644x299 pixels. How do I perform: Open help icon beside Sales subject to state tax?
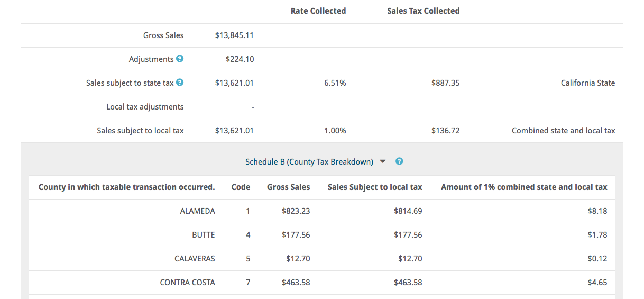tap(180, 83)
